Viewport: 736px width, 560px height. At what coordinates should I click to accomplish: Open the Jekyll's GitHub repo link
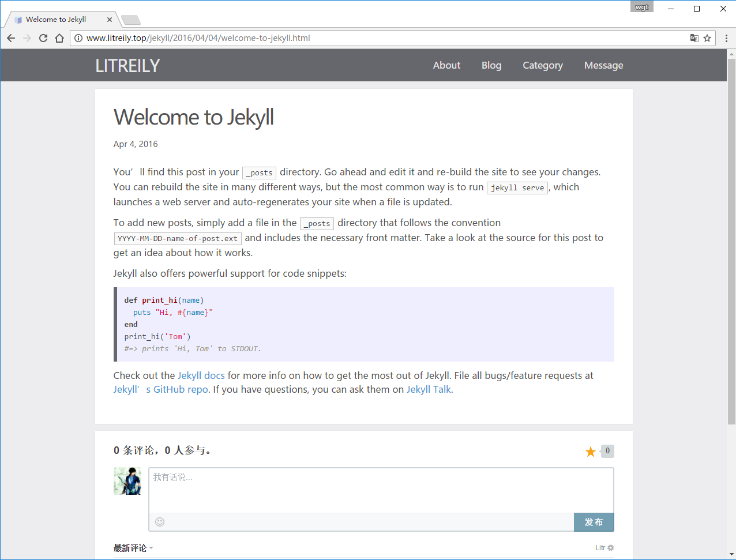(x=161, y=389)
